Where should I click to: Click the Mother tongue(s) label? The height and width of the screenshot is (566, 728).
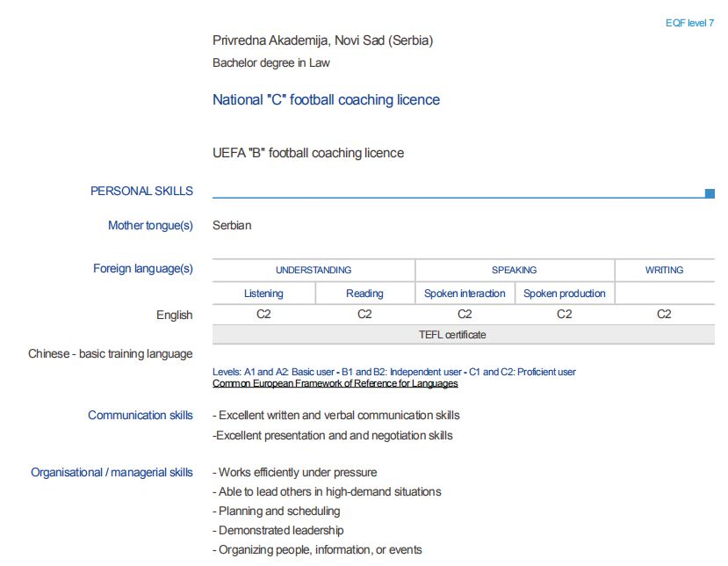(x=150, y=226)
